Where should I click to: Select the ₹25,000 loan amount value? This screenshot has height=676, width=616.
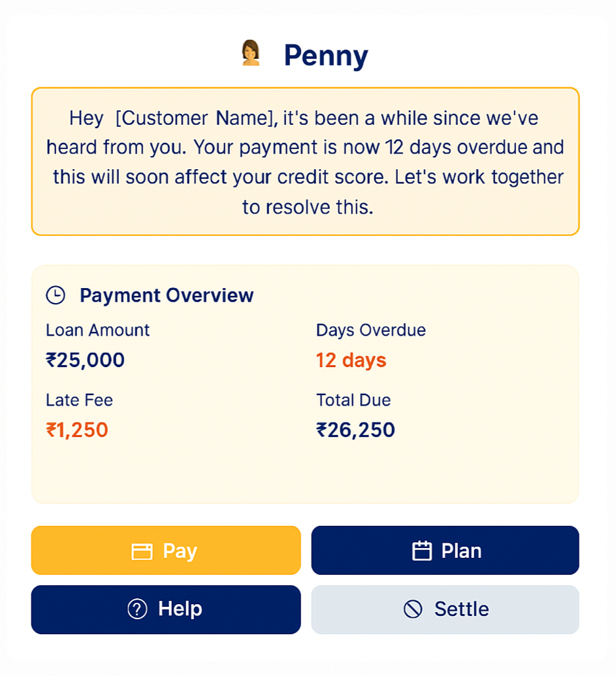(85, 360)
